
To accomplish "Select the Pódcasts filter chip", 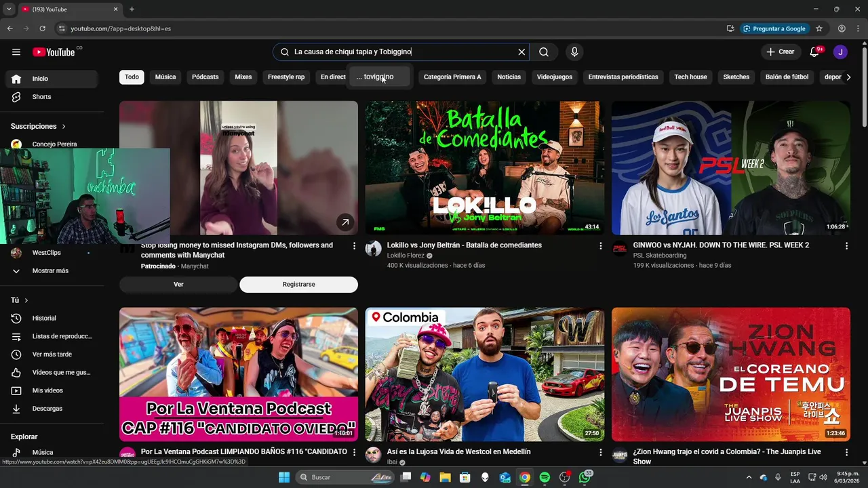I will click(205, 77).
